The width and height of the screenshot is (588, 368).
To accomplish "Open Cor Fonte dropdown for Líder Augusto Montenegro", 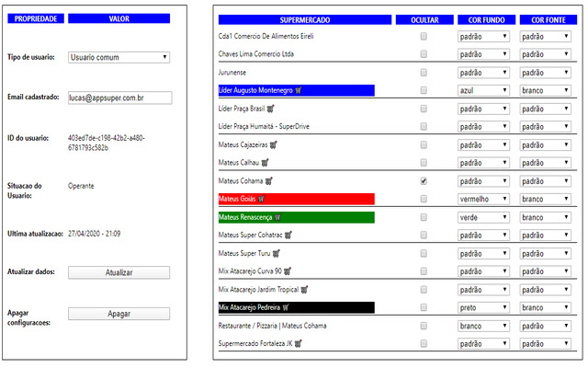I will [545, 90].
